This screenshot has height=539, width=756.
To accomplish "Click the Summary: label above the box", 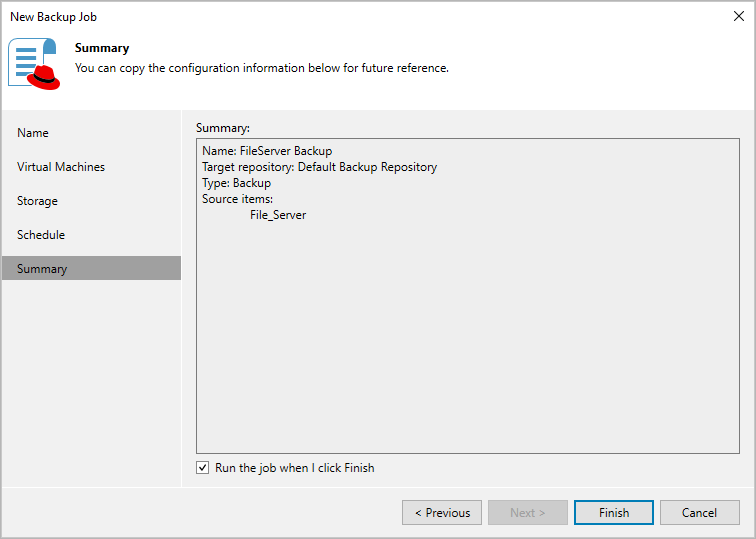I will (x=223, y=128).
